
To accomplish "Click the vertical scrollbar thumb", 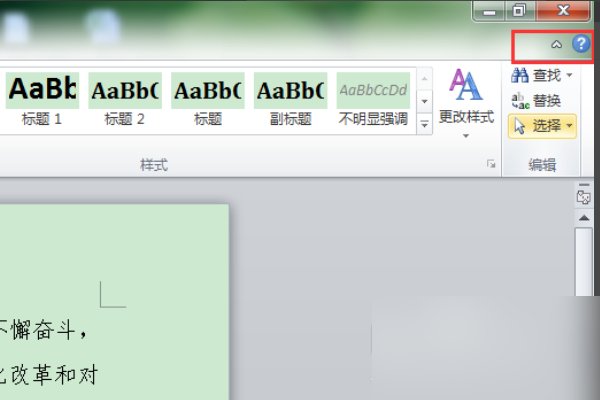I will [584, 261].
